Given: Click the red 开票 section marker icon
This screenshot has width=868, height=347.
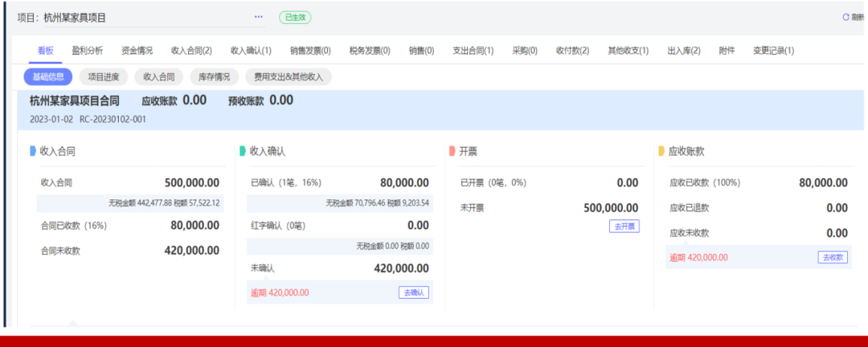Looking at the screenshot, I should (x=452, y=151).
